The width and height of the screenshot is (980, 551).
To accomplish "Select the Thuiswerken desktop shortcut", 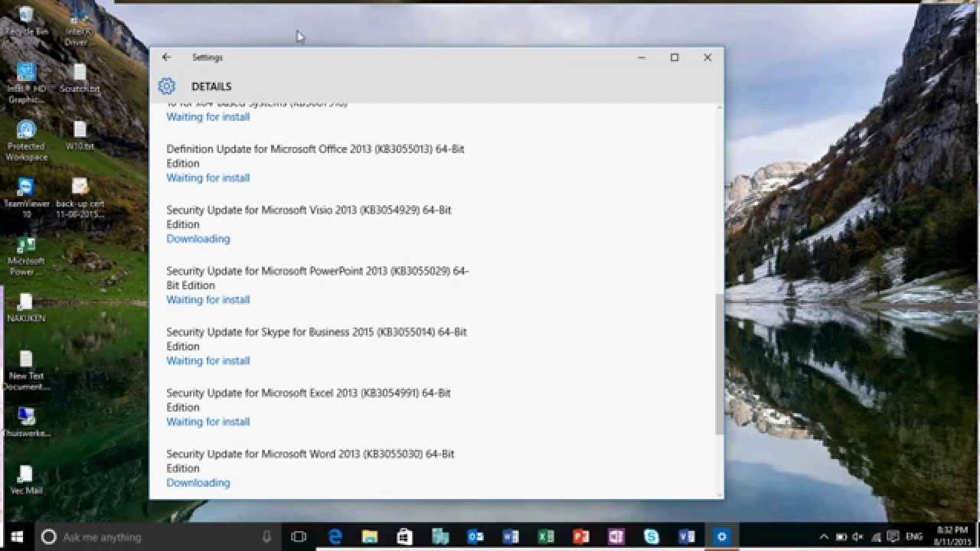I will (26, 422).
